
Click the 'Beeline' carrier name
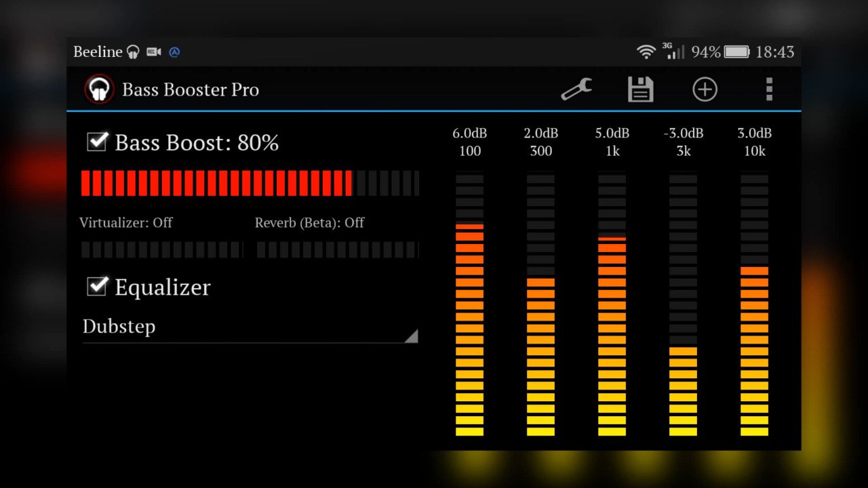point(98,52)
